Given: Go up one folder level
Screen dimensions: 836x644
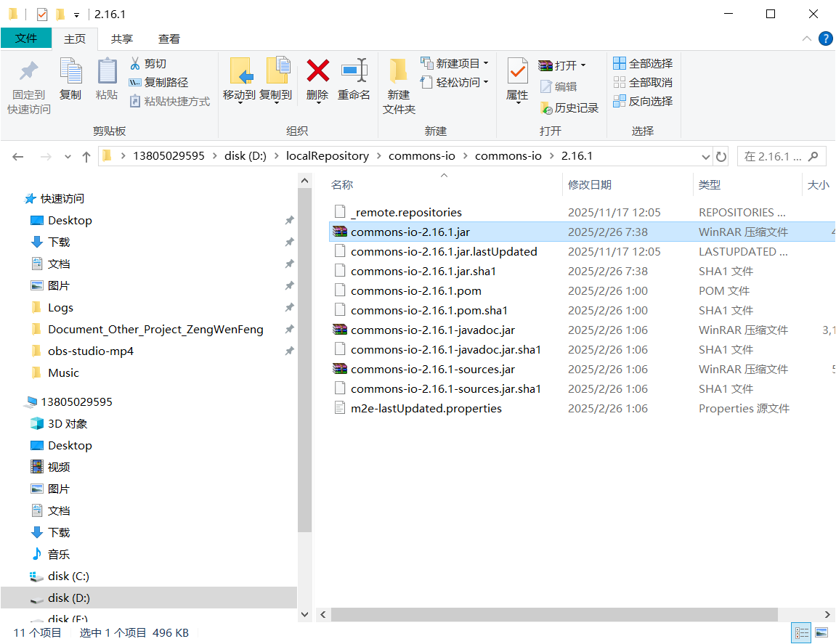Looking at the screenshot, I should 86,157.
